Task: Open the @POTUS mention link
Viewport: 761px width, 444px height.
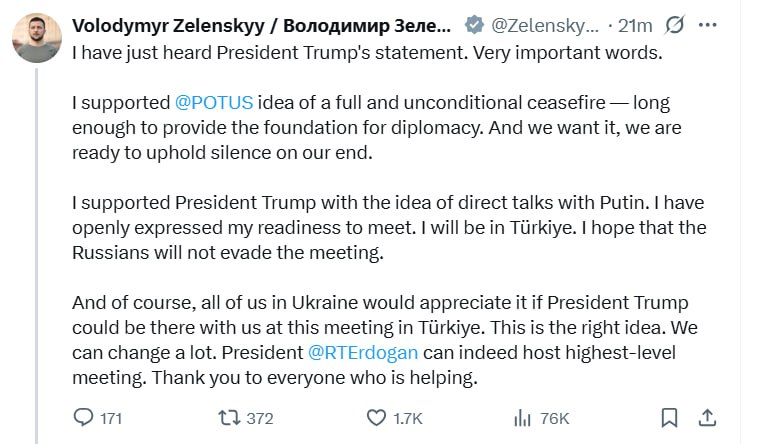Action: pos(214,102)
